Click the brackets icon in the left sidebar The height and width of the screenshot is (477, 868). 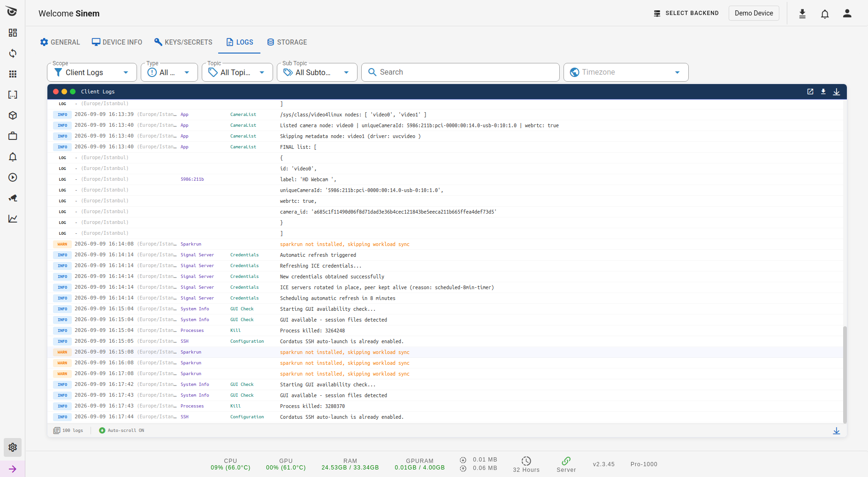[x=13, y=94]
